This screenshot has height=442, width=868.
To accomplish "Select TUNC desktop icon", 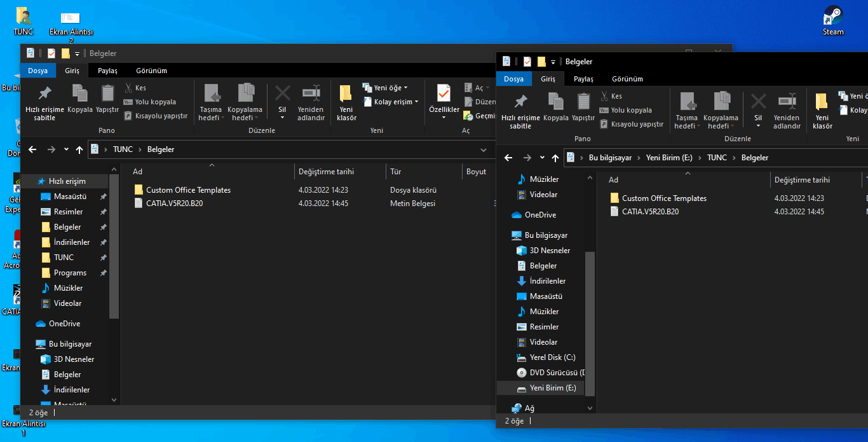I will point(24,20).
